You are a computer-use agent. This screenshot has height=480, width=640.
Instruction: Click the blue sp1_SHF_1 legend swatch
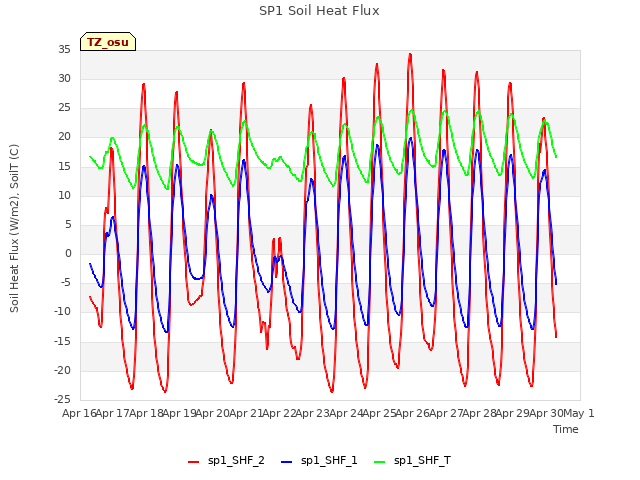pos(287,461)
